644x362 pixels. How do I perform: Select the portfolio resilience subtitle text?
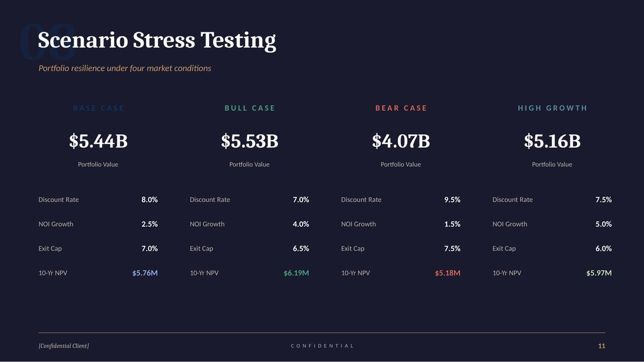click(124, 68)
